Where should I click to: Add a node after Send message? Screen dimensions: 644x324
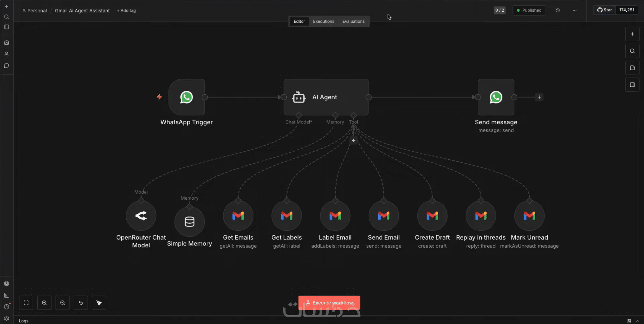tap(539, 97)
